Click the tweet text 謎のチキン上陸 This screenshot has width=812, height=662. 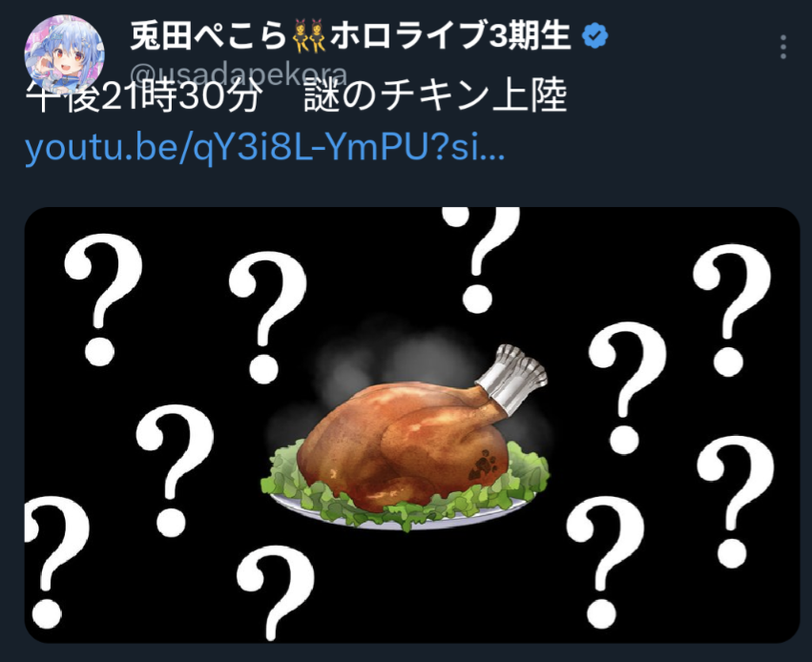pyautogui.click(x=436, y=97)
